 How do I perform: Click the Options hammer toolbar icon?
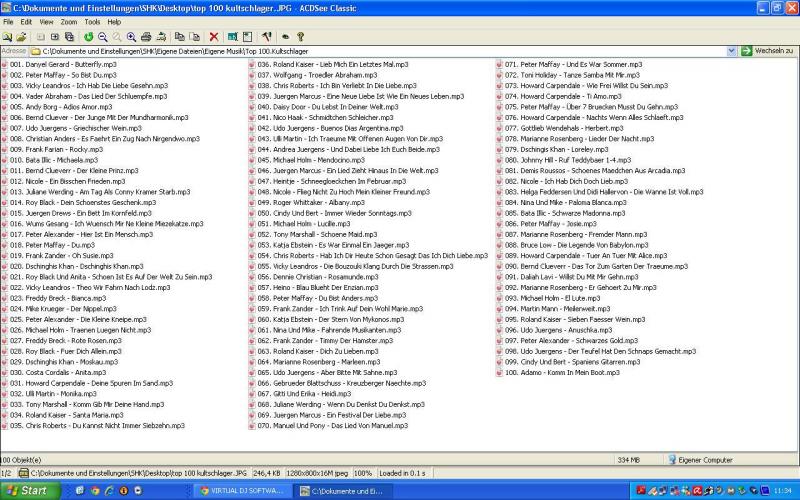click(x=266, y=37)
